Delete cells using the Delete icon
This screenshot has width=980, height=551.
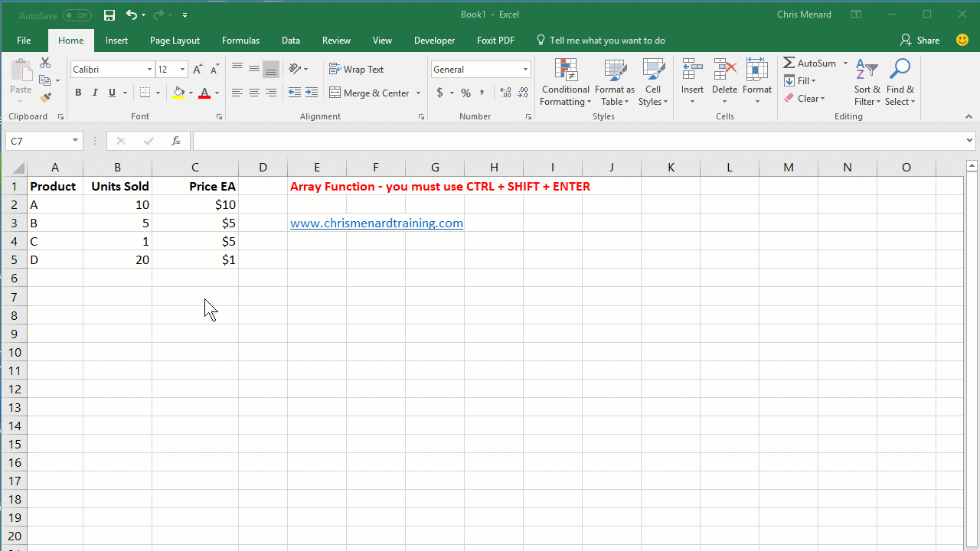point(724,70)
